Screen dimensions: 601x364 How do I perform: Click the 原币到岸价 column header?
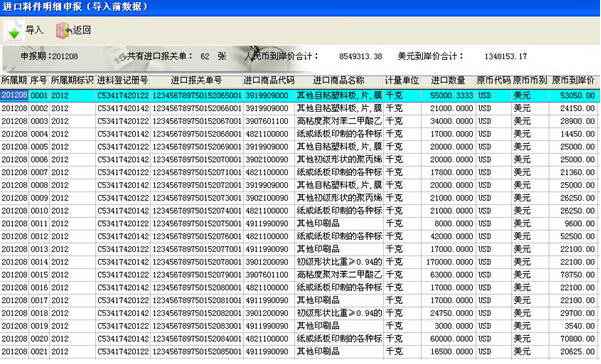(x=573, y=80)
